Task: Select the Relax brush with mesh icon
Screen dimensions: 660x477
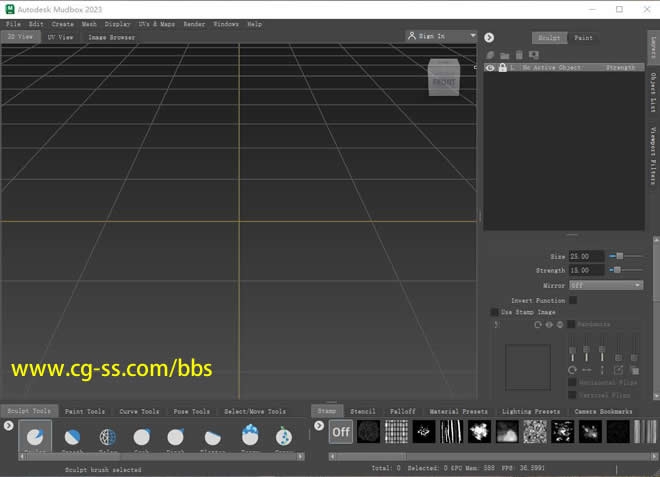Action: pos(108,438)
